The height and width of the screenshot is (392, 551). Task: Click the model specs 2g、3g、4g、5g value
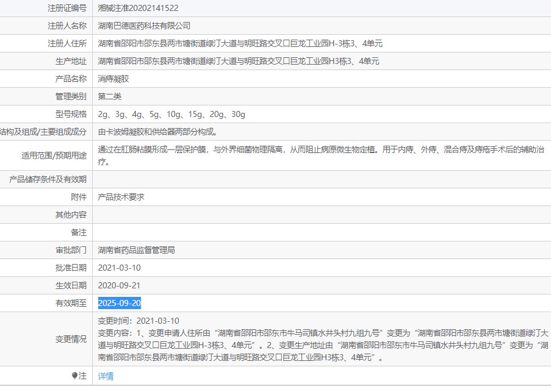171,114
